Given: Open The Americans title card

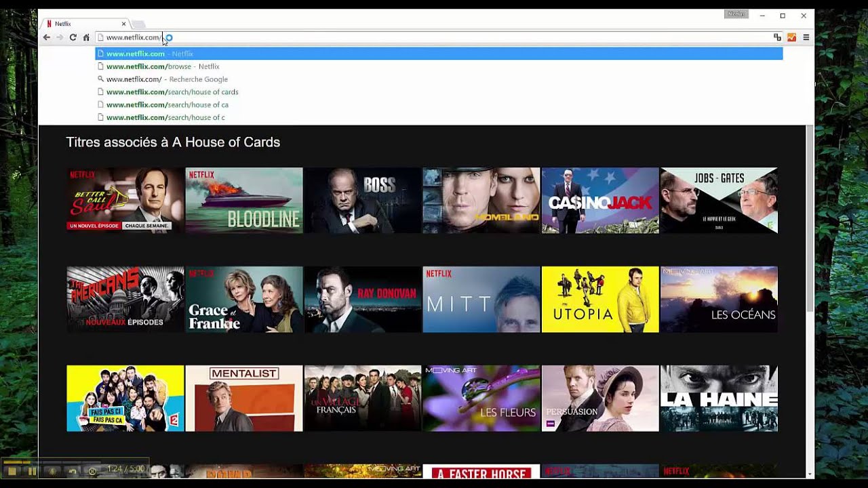Looking at the screenshot, I should (x=125, y=300).
